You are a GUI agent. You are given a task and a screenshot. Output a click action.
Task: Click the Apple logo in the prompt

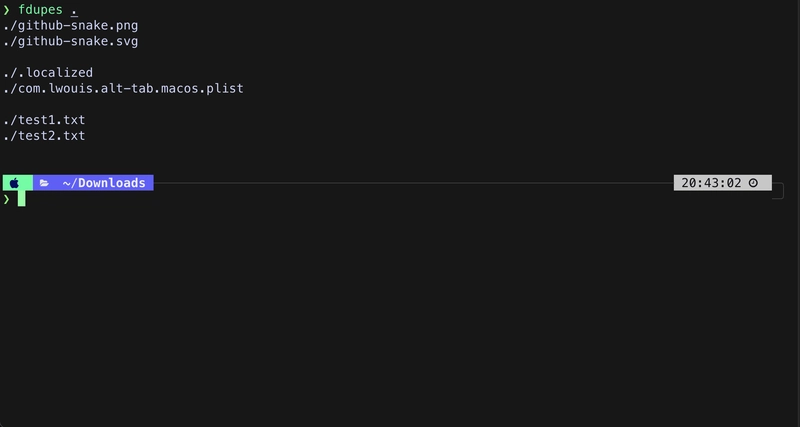(x=14, y=183)
